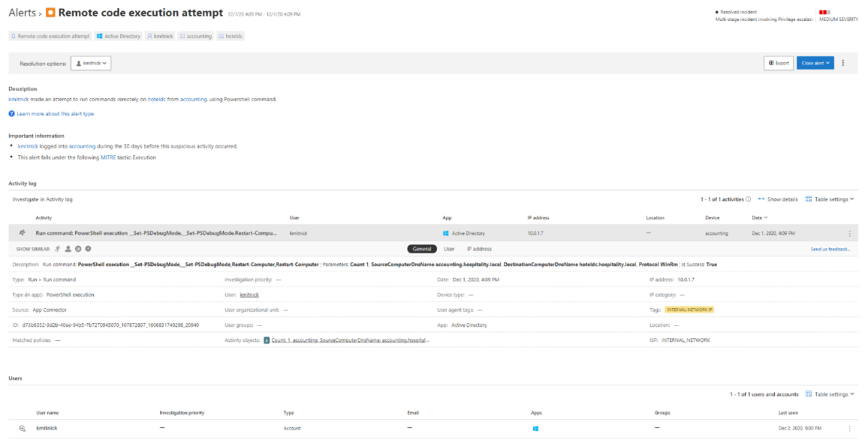Screen dimensions: 868x443
Task: Click the Export button
Action: [778, 62]
